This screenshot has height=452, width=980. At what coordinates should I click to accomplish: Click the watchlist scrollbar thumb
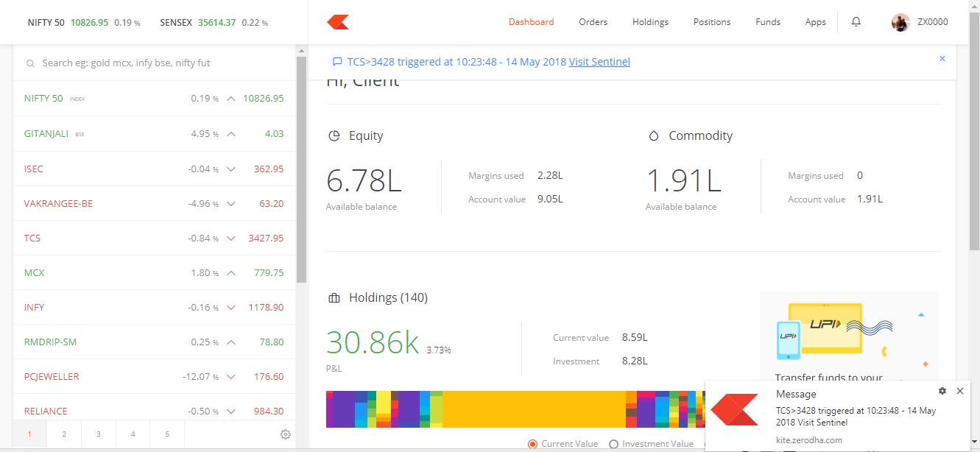(301, 169)
